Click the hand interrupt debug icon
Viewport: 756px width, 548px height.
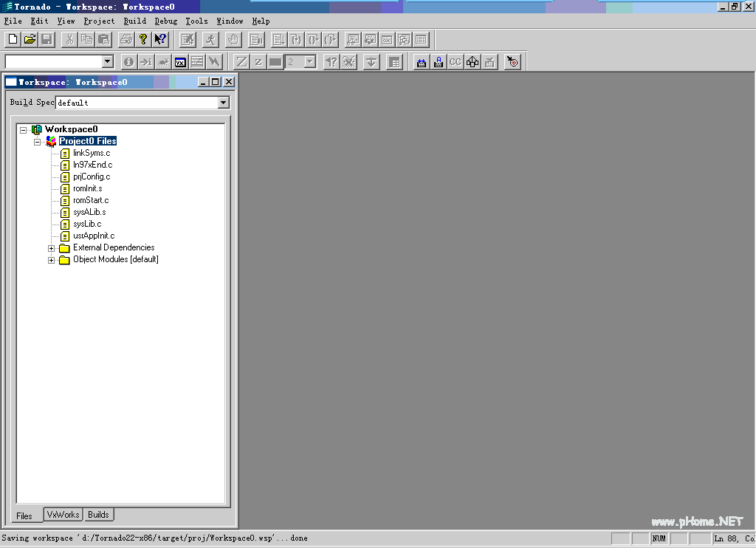pyautogui.click(x=233, y=40)
